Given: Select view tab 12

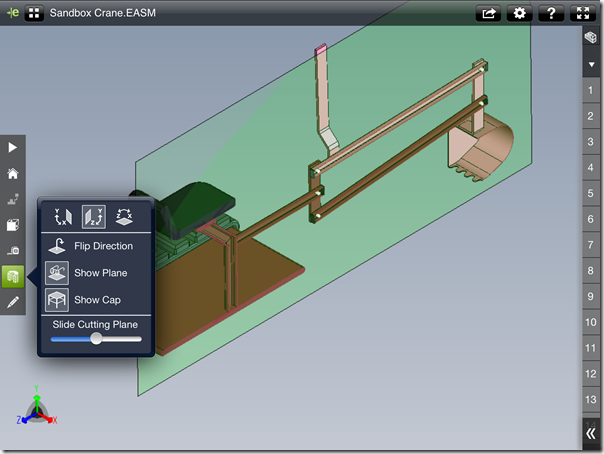Looking at the screenshot, I should point(591,374).
